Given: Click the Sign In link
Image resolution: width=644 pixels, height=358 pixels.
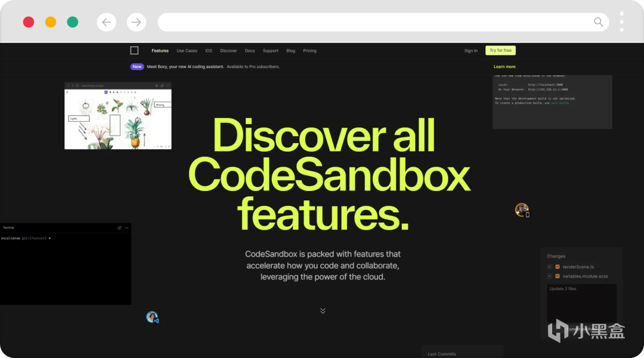Looking at the screenshot, I should pyautogui.click(x=470, y=51).
